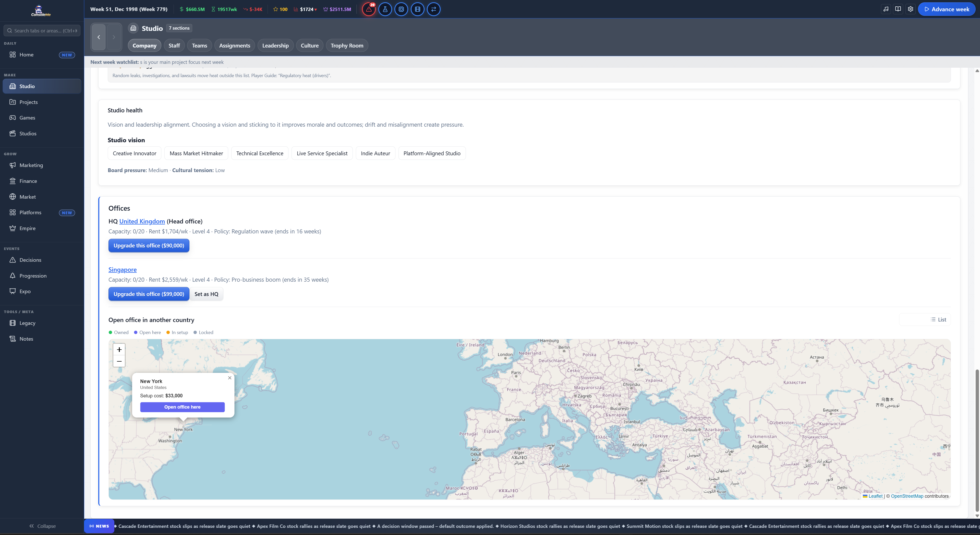980x535 pixels.
Task: Select the Creative Innovator studio vision
Action: tap(134, 153)
